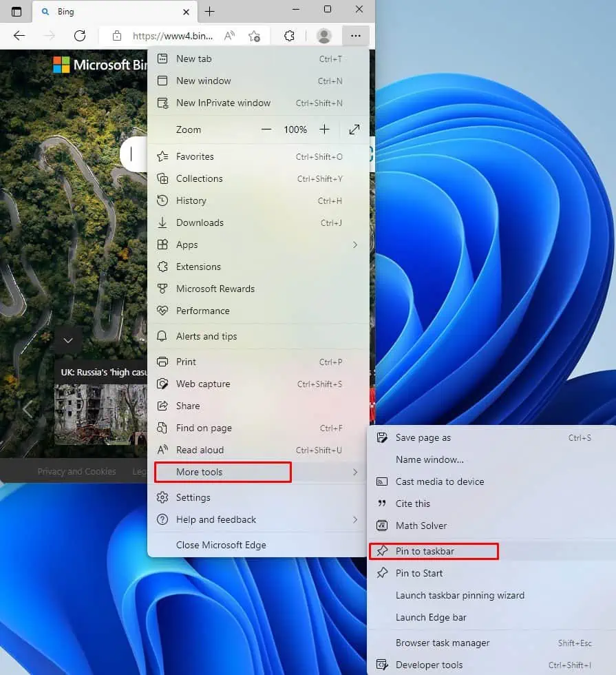The image size is (616, 675).
Task: Open the Extensions puzzle icon in toolbar
Action: 290,36
